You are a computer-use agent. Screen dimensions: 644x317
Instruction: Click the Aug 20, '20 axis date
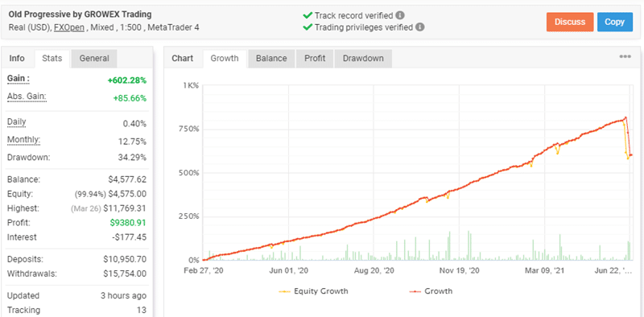click(374, 271)
